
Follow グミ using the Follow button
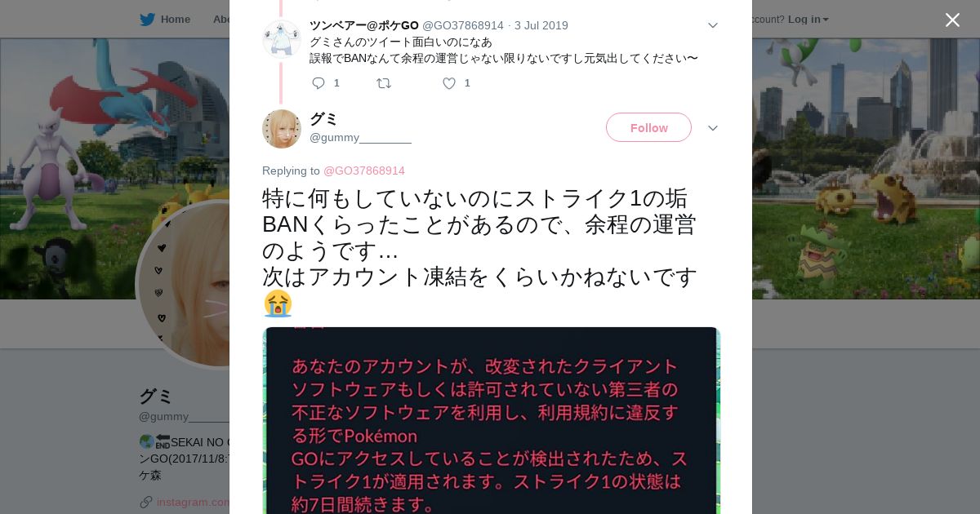click(x=648, y=127)
